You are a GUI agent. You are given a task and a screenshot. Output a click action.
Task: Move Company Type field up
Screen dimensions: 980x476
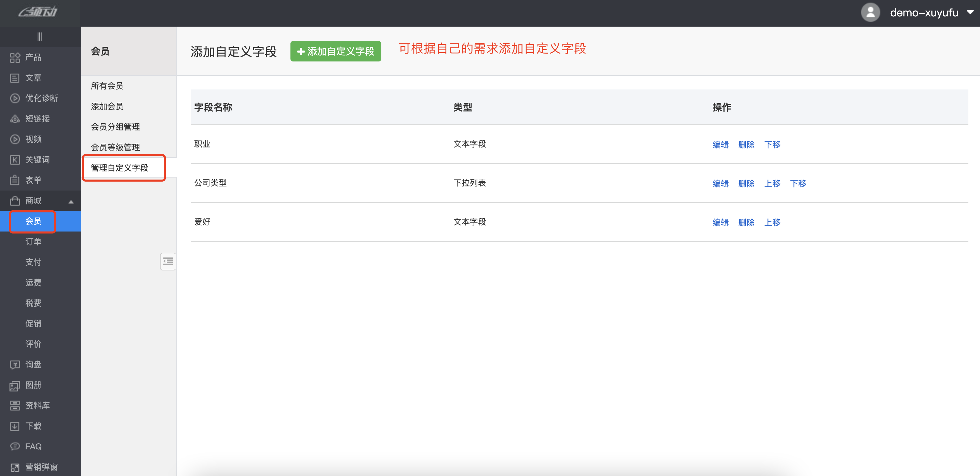[772, 183]
